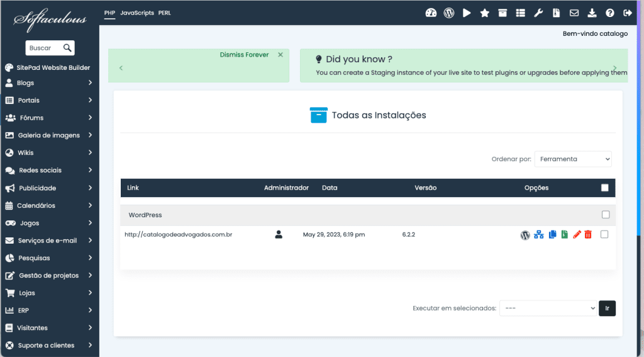Image resolution: width=644 pixels, height=357 pixels.
Task: Open SitePad Website Builder
Action: coord(48,67)
